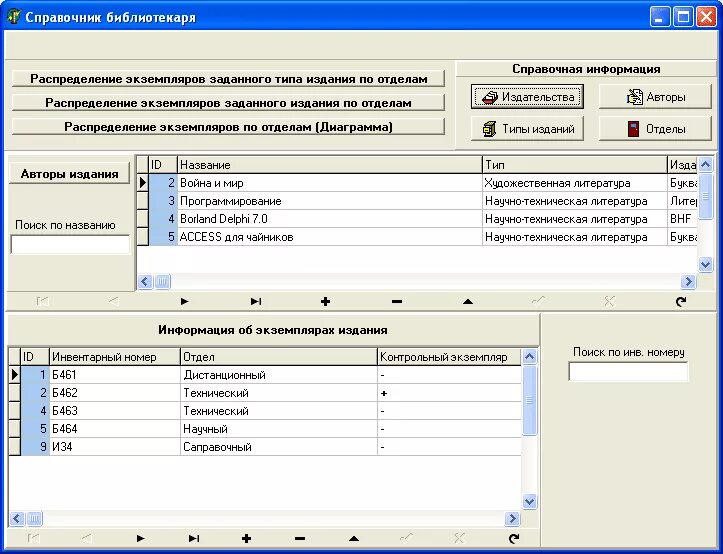723x554 pixels.
Task: Cancel edit in copies navigator
Action: coord(459,538)
